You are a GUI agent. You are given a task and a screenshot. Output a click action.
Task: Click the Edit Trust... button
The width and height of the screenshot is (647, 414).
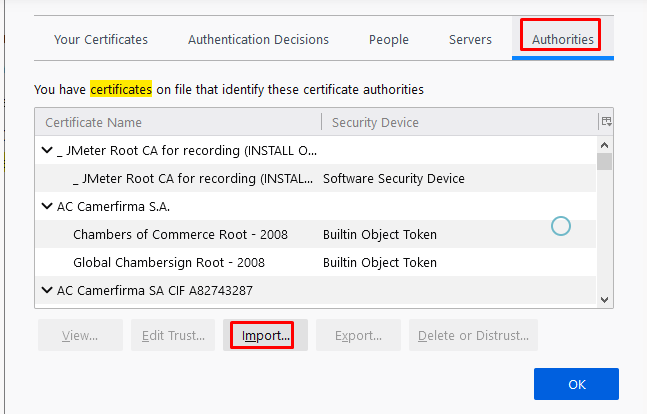(x=173, y=335)
